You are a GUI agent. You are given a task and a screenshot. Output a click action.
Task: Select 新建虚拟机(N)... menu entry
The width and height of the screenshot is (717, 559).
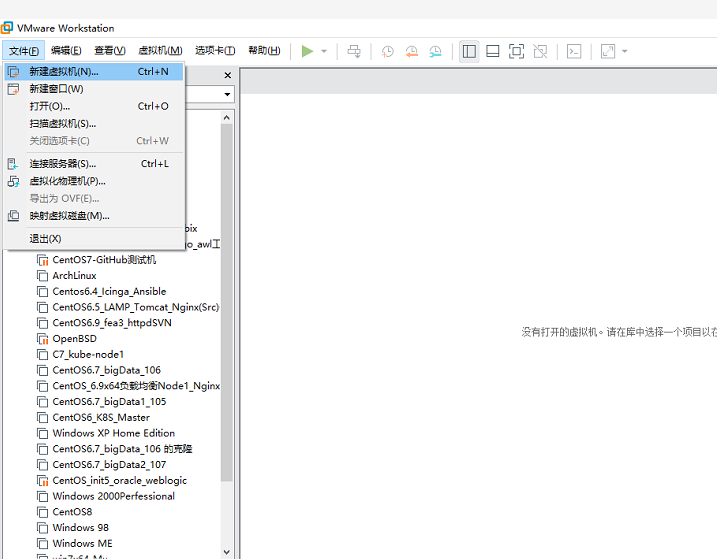(x=94, y=72)
